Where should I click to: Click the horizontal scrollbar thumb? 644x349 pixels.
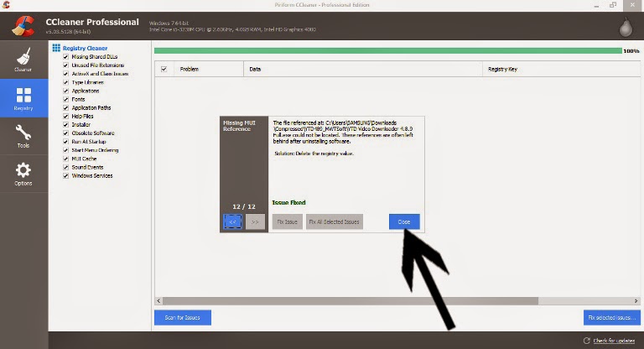(x=351, y=301)
